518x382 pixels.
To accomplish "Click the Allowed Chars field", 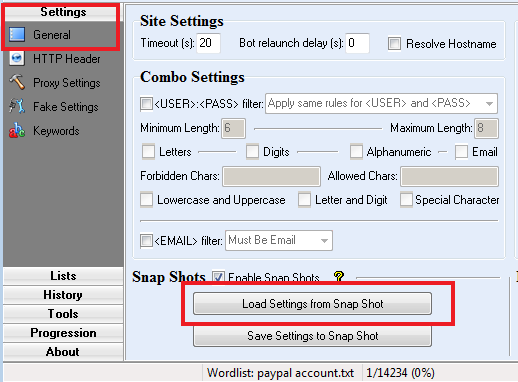I will (x=449, y=176).
